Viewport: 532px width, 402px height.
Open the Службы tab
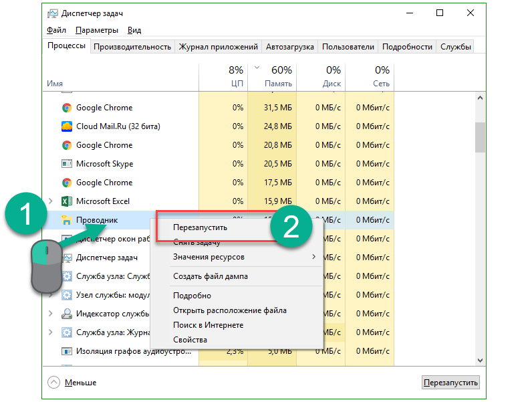coord(456,47)
